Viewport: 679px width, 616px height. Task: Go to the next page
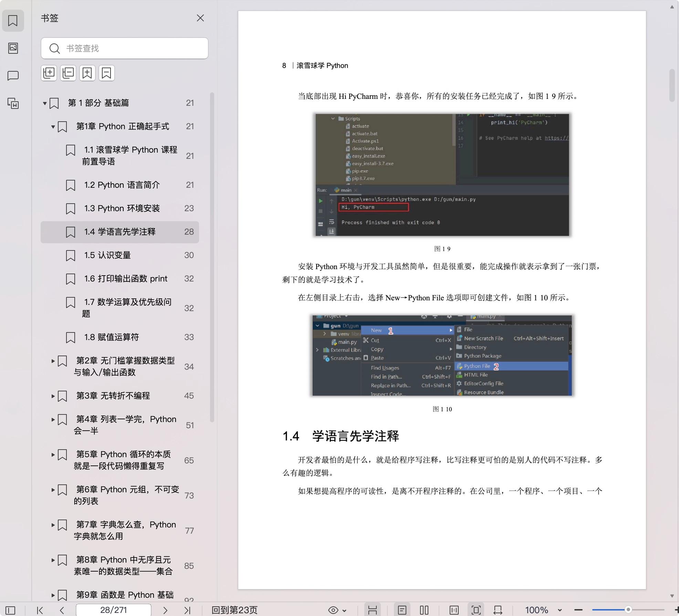(x=165, y=610)
